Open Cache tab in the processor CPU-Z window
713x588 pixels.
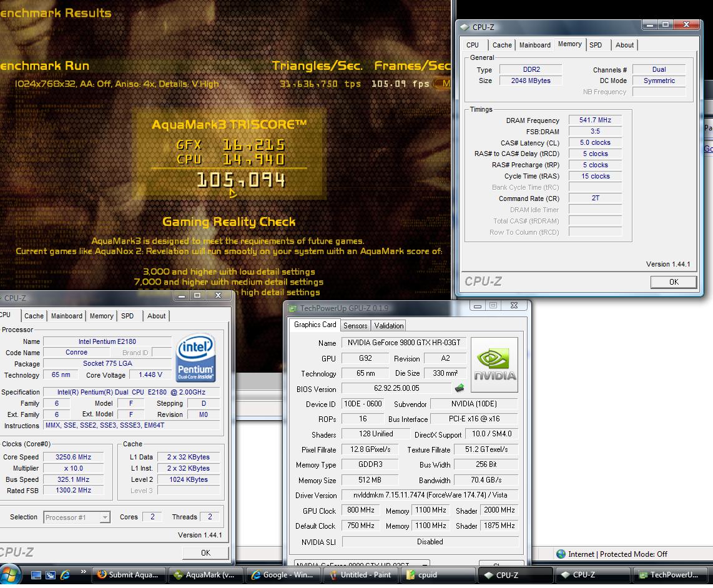pyautogui.click(x=34, y=316)
